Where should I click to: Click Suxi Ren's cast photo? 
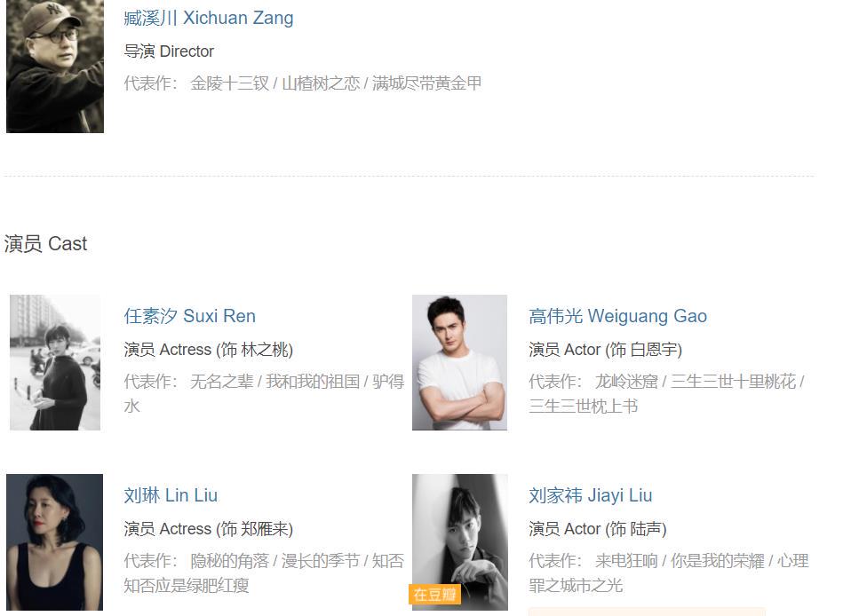[55, 362]
